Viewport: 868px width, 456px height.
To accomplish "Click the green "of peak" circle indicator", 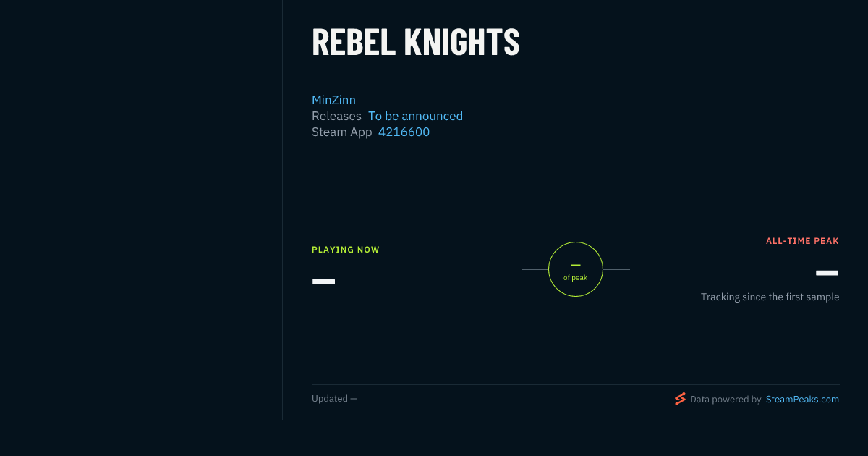I will click(x=576, y=269).
